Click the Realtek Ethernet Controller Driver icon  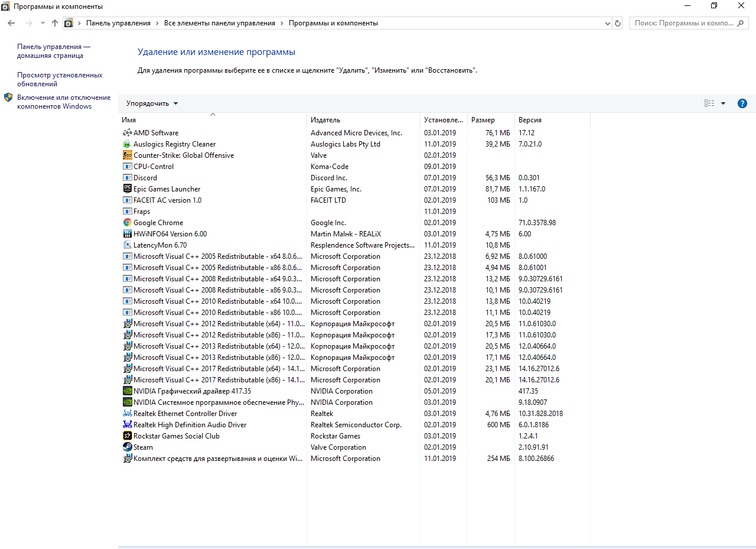point(127,414)
